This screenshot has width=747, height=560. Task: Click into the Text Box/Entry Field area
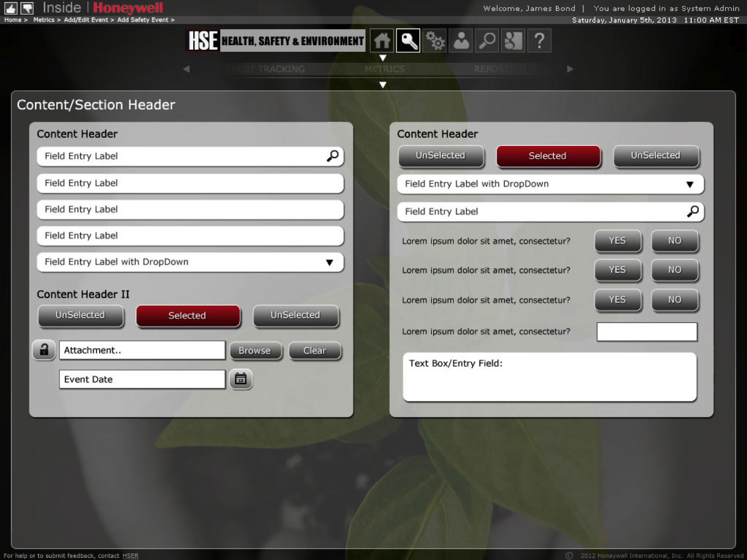(549, 381)
